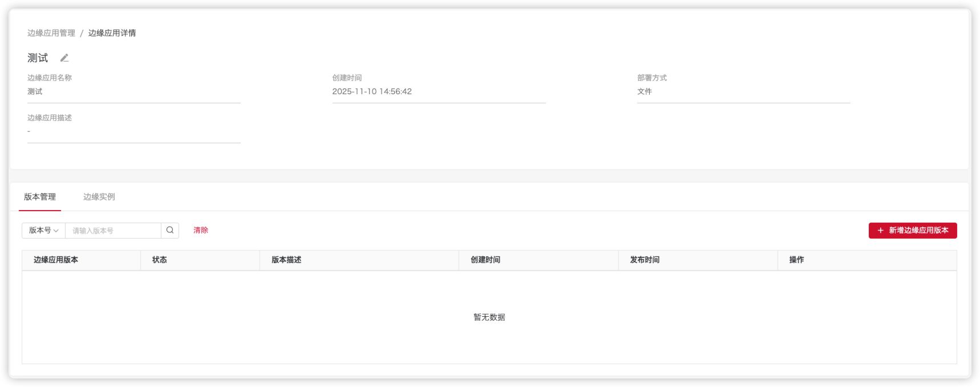Click the 操作 column header
This screenshot has width=980, height=387.
(x=797, y=260)
